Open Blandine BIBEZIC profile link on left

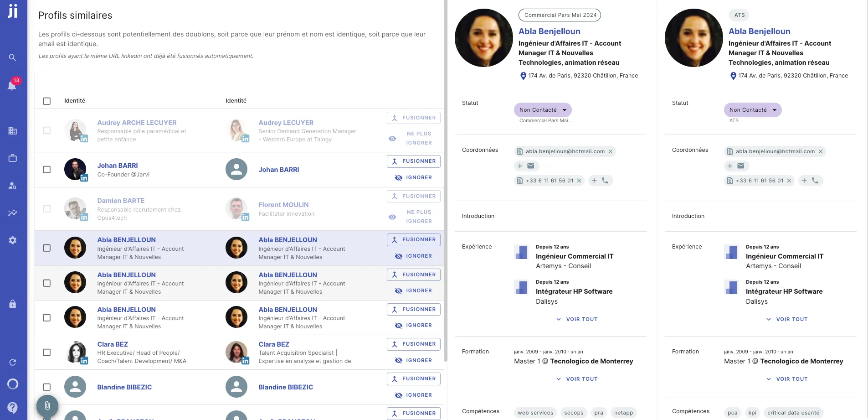pyautogui.click(x=124, y=387)
